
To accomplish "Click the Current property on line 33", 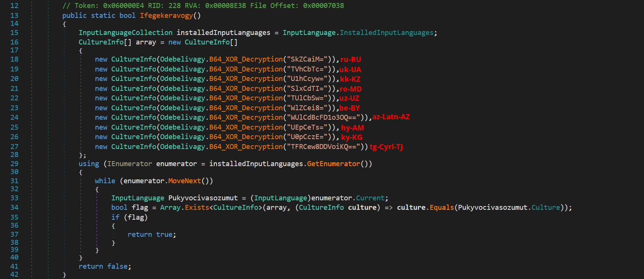I will click(x=370, y=198).
